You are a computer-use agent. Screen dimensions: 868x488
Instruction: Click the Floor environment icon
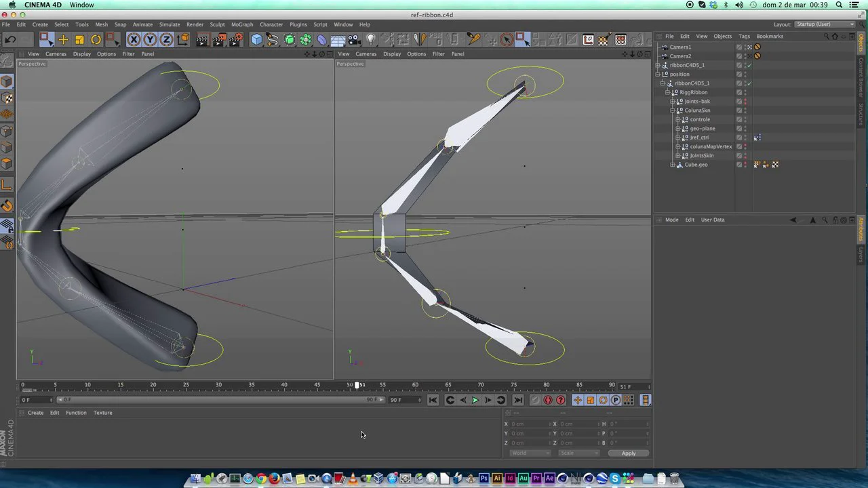click(x=338, y=40)
